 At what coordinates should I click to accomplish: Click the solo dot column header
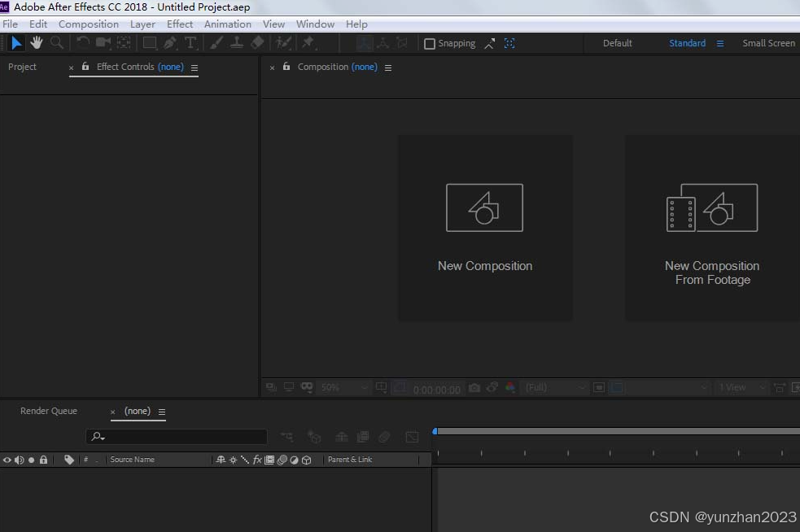pos(31,460)
